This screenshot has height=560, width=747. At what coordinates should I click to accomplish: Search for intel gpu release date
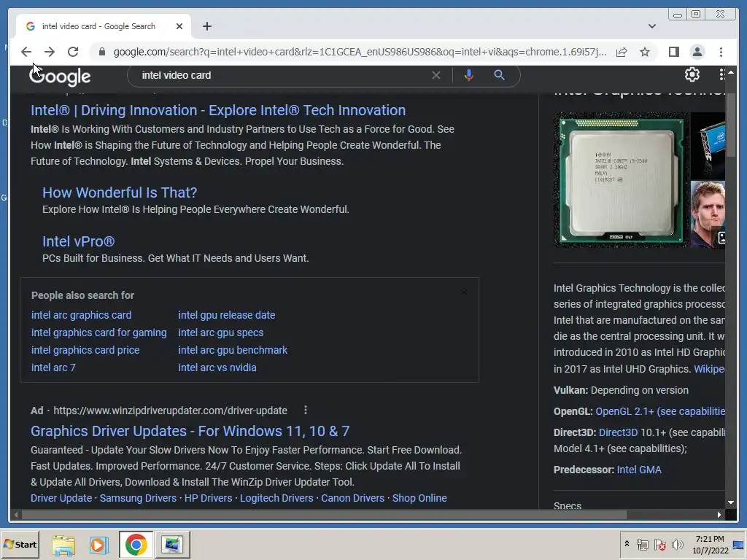pos(227,315)
